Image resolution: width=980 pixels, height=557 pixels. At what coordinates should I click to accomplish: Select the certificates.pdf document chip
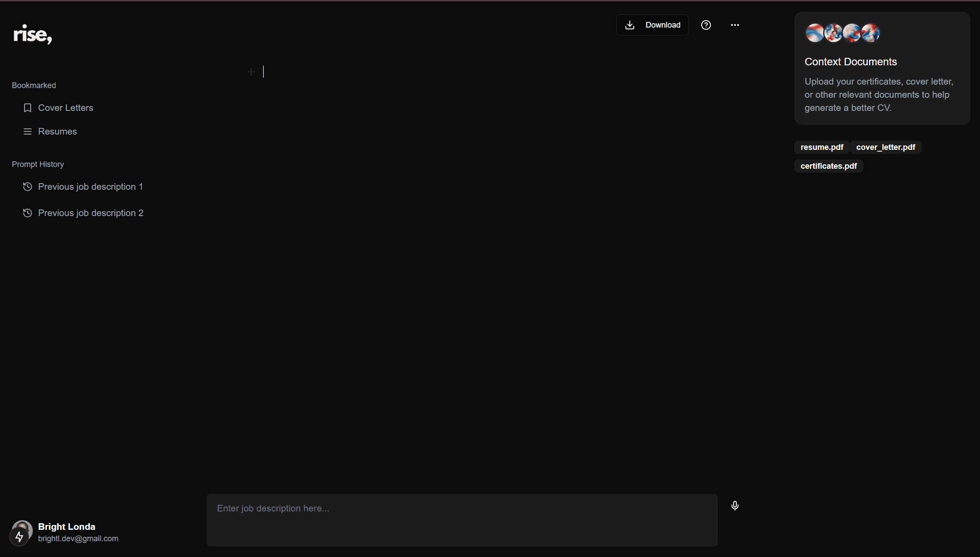click(x=828, y=166)
